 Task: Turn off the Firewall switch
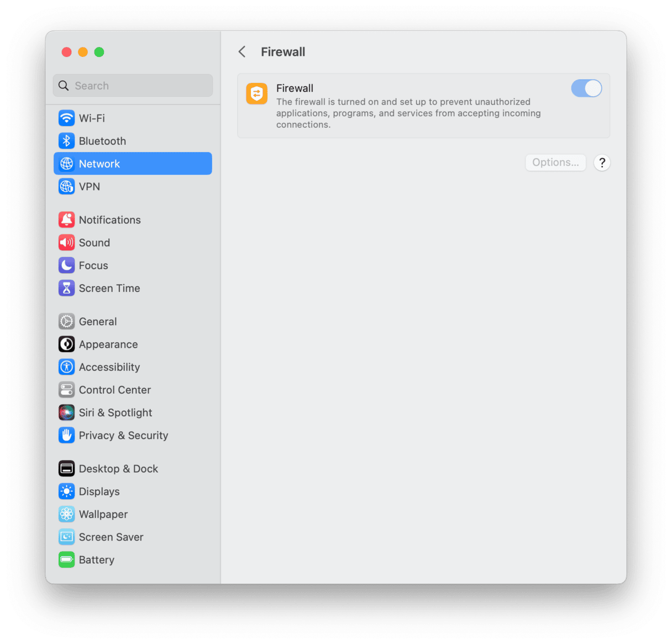pyautogui.click(x=586, y=88)
